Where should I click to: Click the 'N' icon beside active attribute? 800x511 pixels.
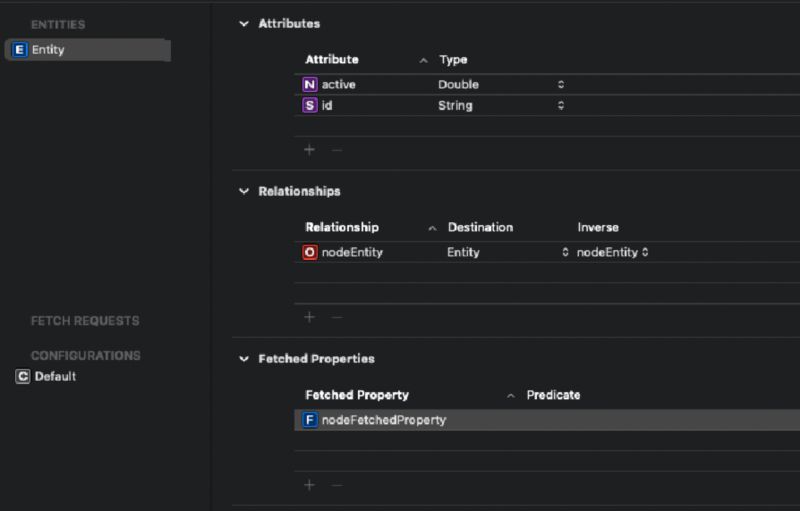point(310,85)
